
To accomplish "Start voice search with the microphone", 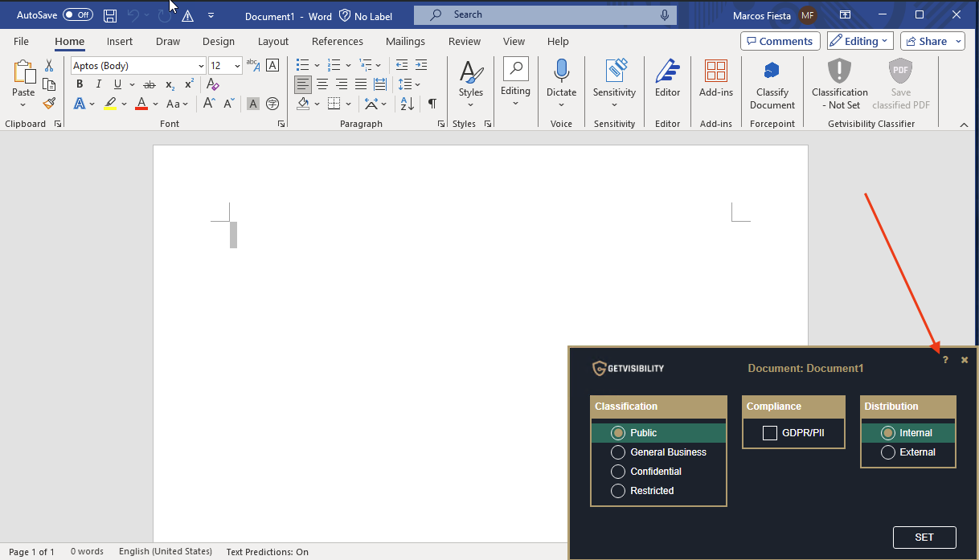I will 665,15.
